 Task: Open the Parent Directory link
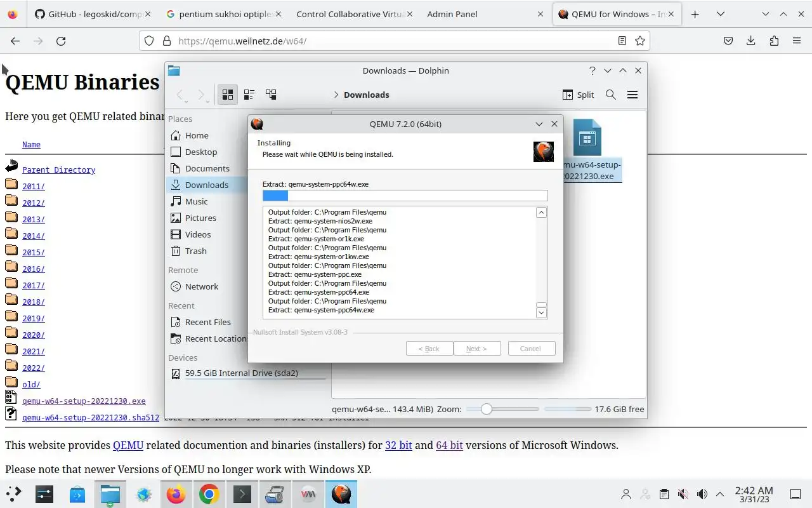58,170
